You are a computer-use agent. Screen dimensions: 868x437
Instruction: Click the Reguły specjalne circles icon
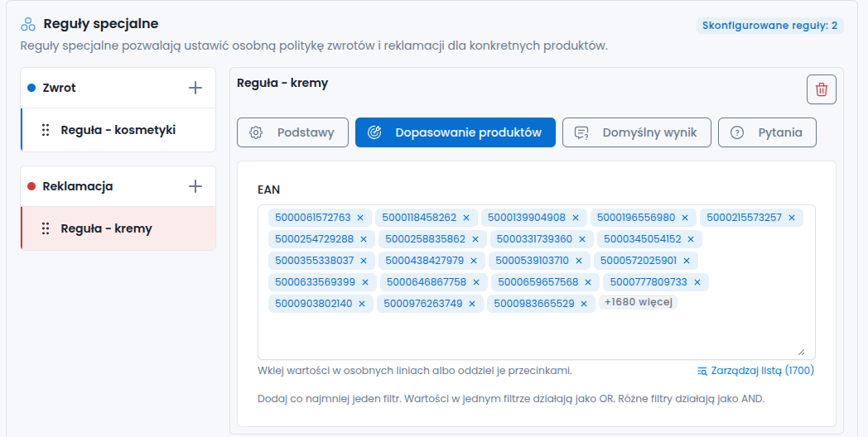(27, 24)
